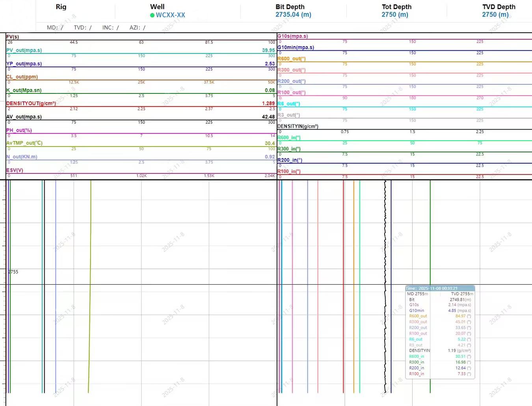Select the WCXX-XX well name
532x406 pixels.
[170, 15]
